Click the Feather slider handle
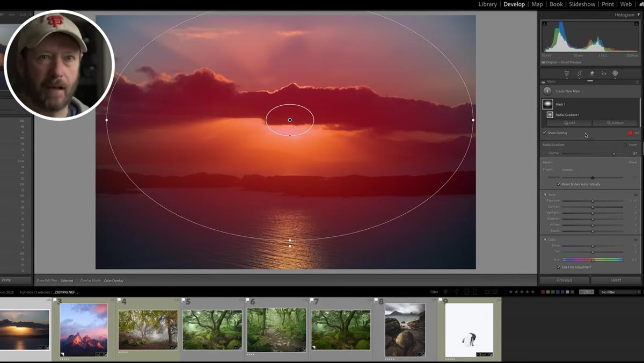 [614, 154]
